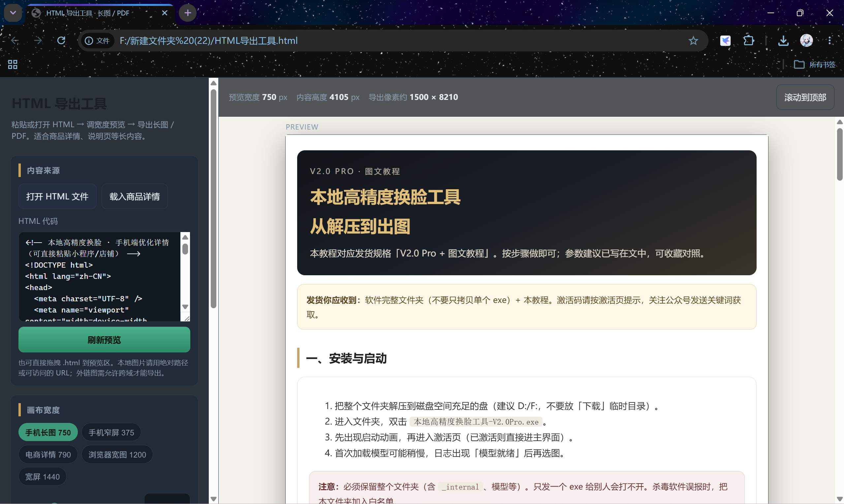Click step 1 把整个文件夹解压 line
Screen dimensions: 844x504
[492, 406]
